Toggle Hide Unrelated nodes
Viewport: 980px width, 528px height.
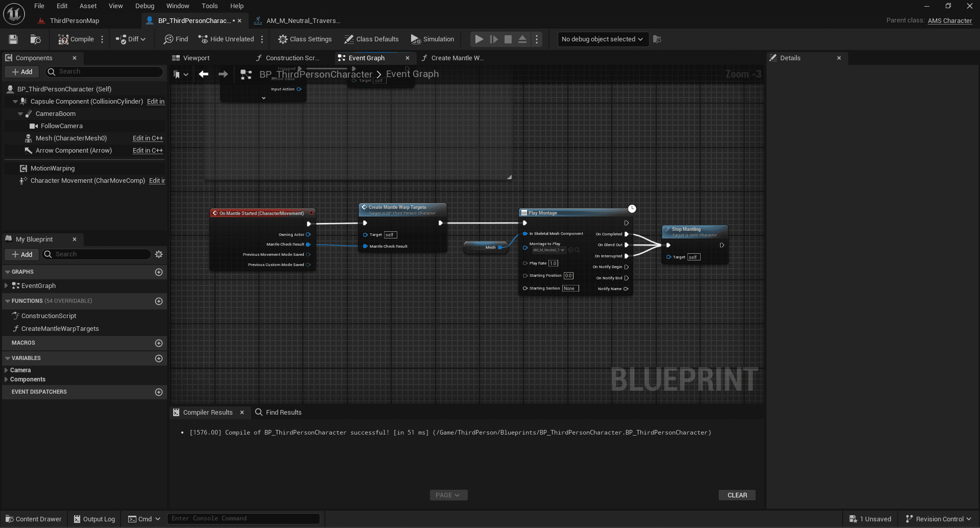tap(226, 39)
